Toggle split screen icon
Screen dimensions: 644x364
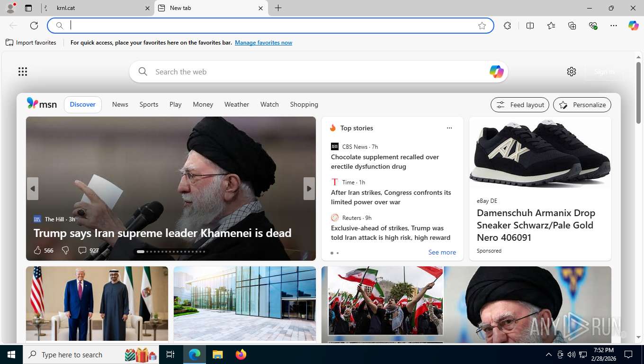click(530, 26)
